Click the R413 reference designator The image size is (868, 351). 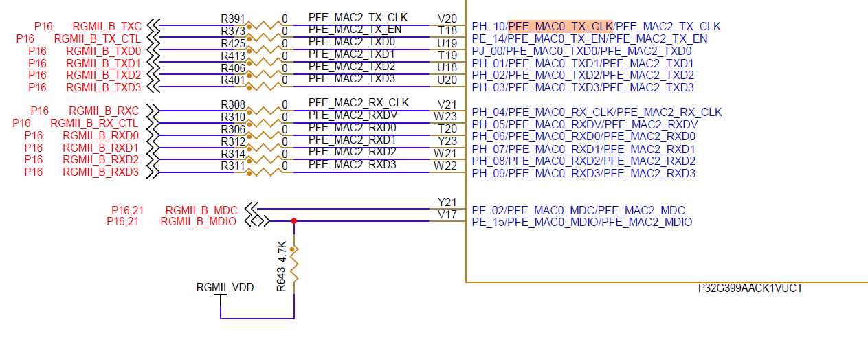[x=233, y=55]
